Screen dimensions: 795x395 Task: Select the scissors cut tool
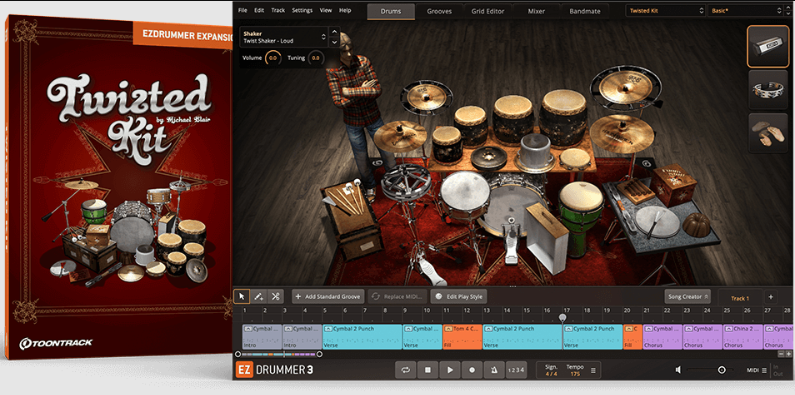tap(275, 296)
